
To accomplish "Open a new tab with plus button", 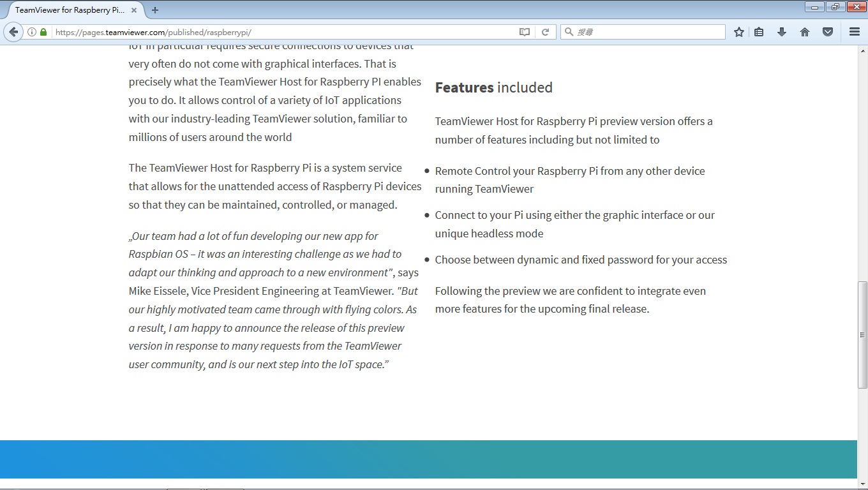I will pos(154,10).
